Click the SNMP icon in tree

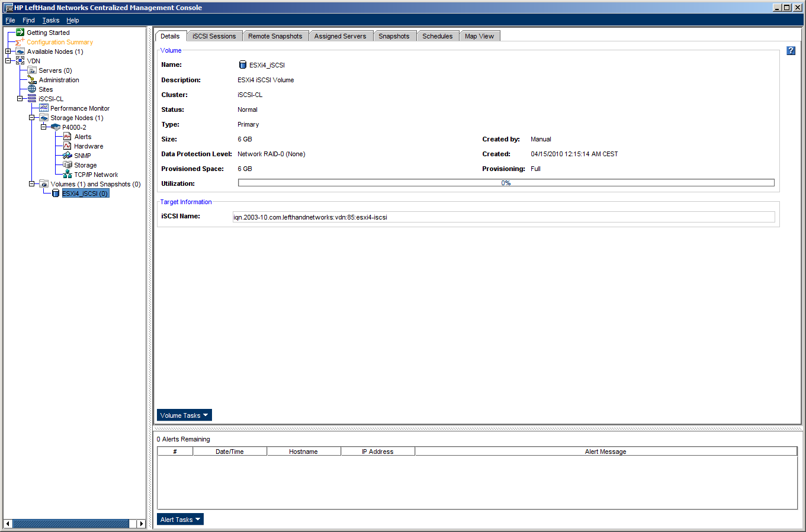(x=68, y=156)
